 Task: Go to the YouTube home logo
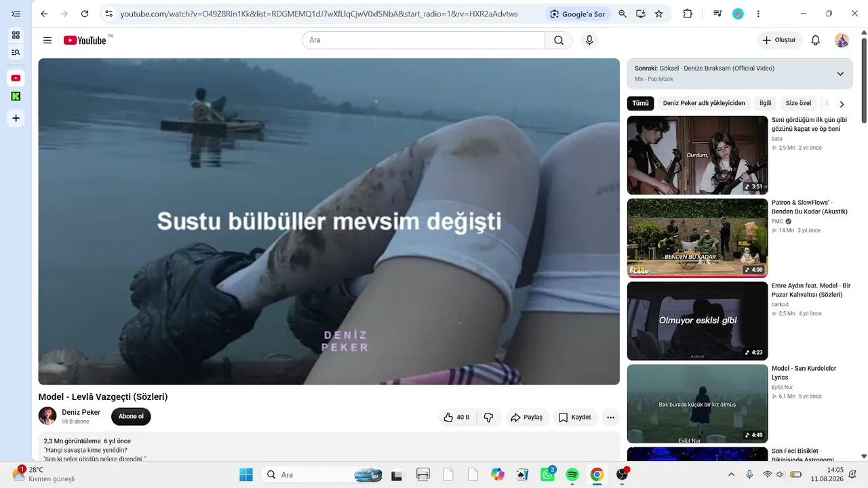(x=85, y=40)
